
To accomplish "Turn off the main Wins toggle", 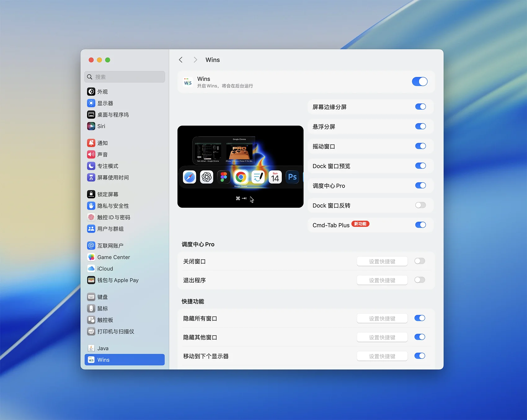I will pos(419,82).
